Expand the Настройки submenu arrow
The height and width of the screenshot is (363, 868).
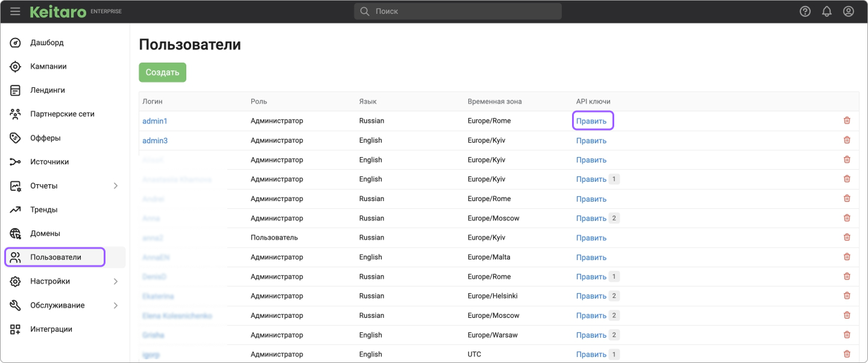click(x=116, y=281)
